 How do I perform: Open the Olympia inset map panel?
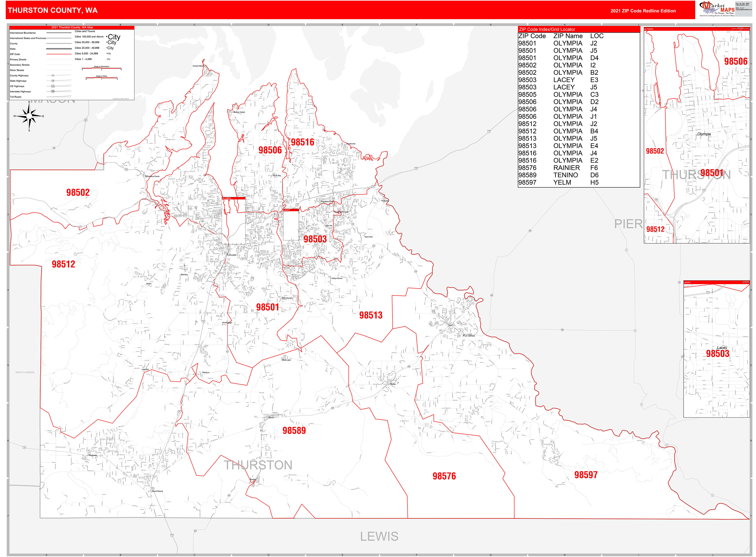[698, 135]
